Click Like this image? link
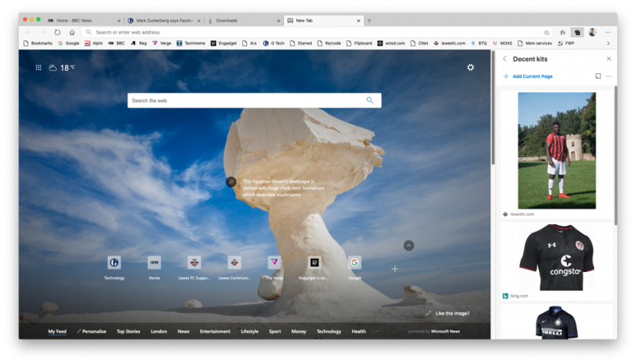636x364 pixels. pyautogui.click(x=448, y=313)
